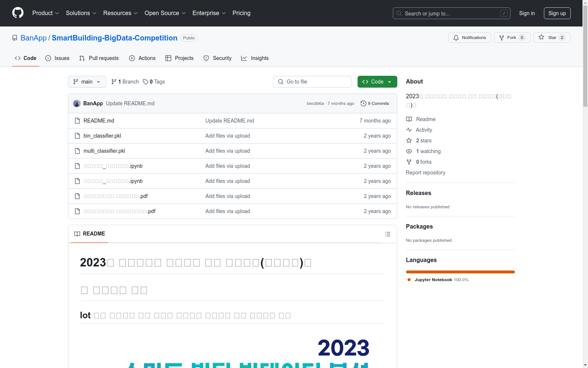This screenshot has width=588, height=368.
Task: Open the Packages section heading
Action: (x=419, y=226)
